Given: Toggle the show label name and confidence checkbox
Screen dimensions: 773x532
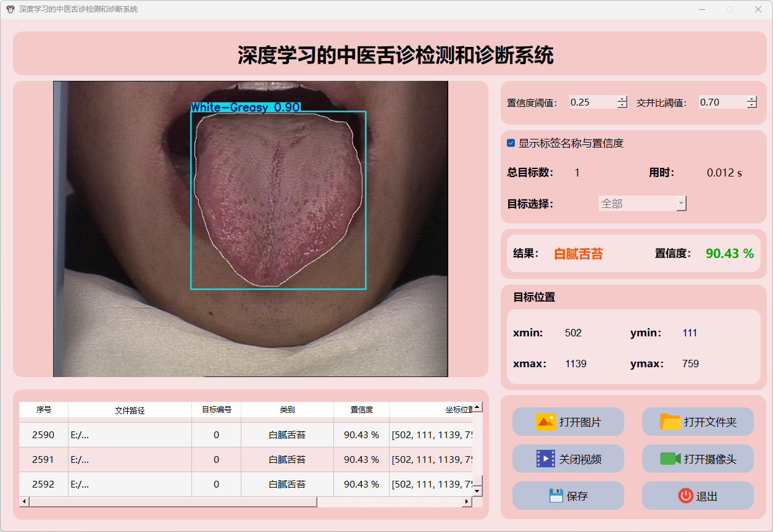Looking at the screenshot, I should point(511,143).
